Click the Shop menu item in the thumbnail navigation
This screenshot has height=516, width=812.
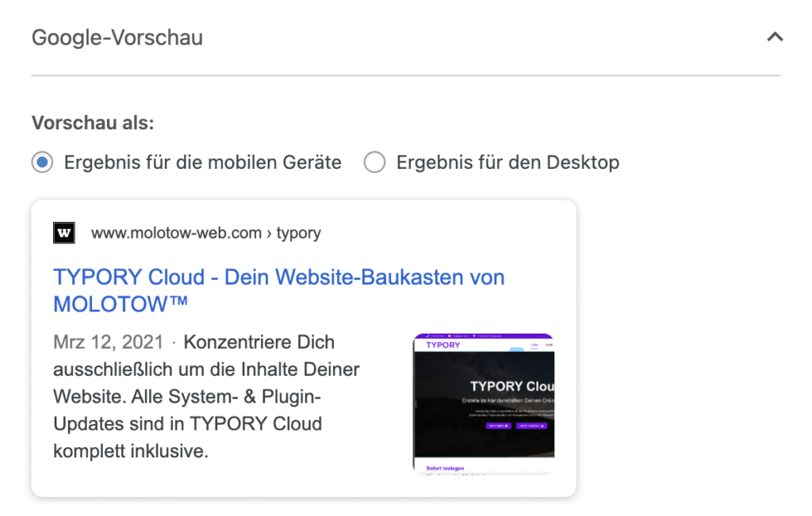pos(550,343)
